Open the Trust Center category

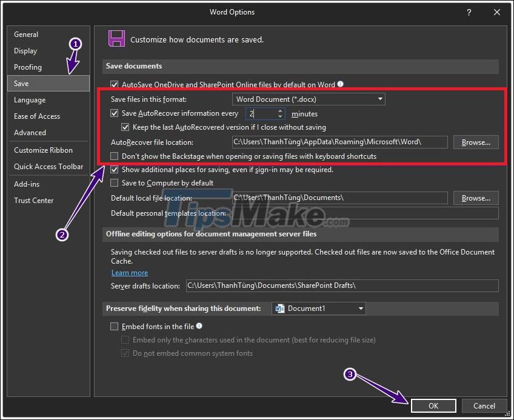(x=33, y=200)
